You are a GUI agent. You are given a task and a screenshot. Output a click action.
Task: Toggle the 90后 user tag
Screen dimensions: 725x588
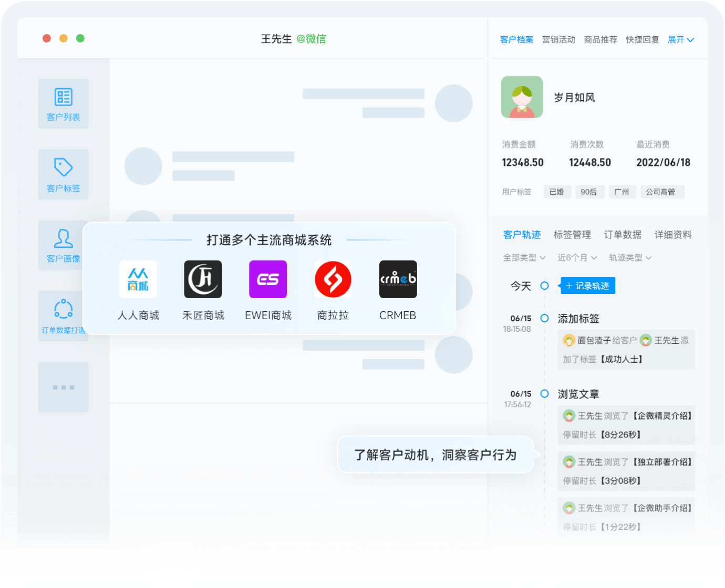click(x=589, y=192)
